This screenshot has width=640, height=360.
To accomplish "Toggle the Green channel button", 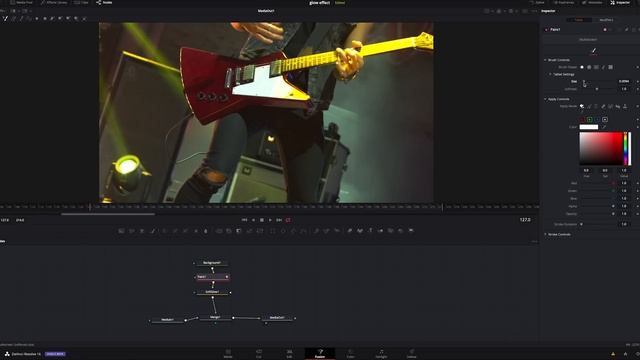I will (590, 120).
